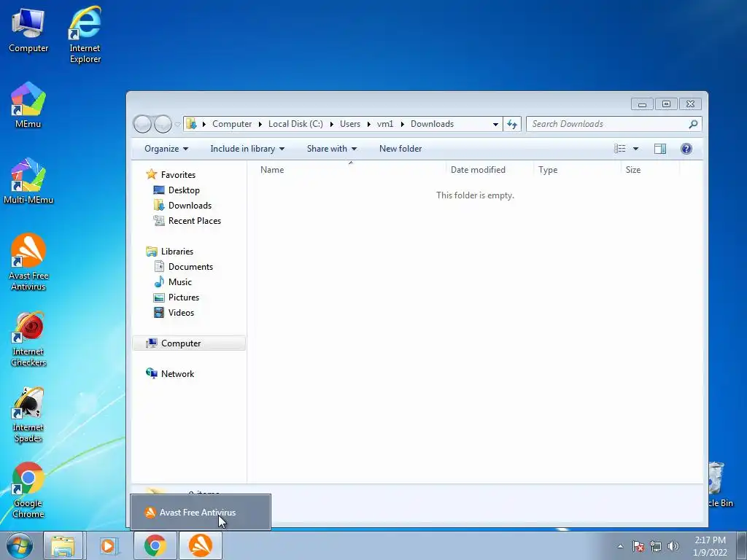
Task: Select the Internet Spades desktop icon
Action: pyautogui.click(x=28, y=415)
